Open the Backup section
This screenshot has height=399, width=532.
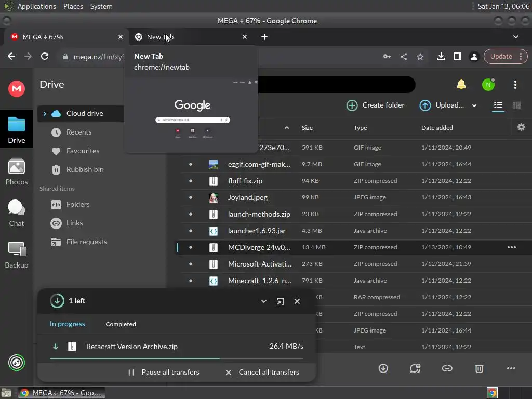click(16, 255)
